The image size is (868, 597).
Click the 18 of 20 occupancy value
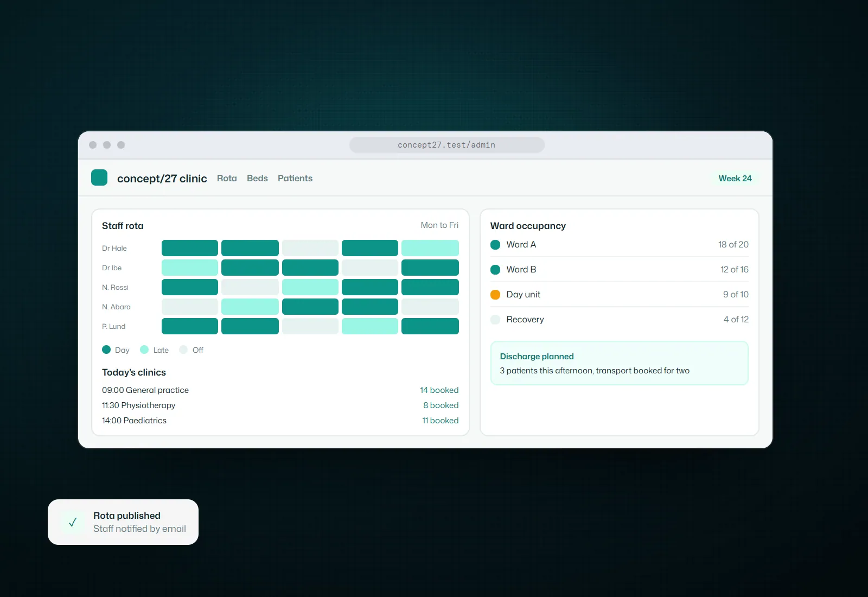coord(733,245)
